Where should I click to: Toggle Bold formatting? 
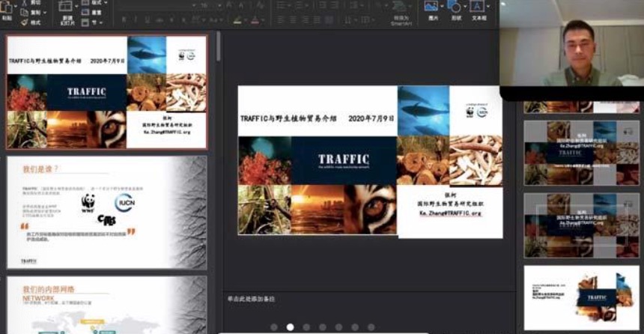[124, 19]
